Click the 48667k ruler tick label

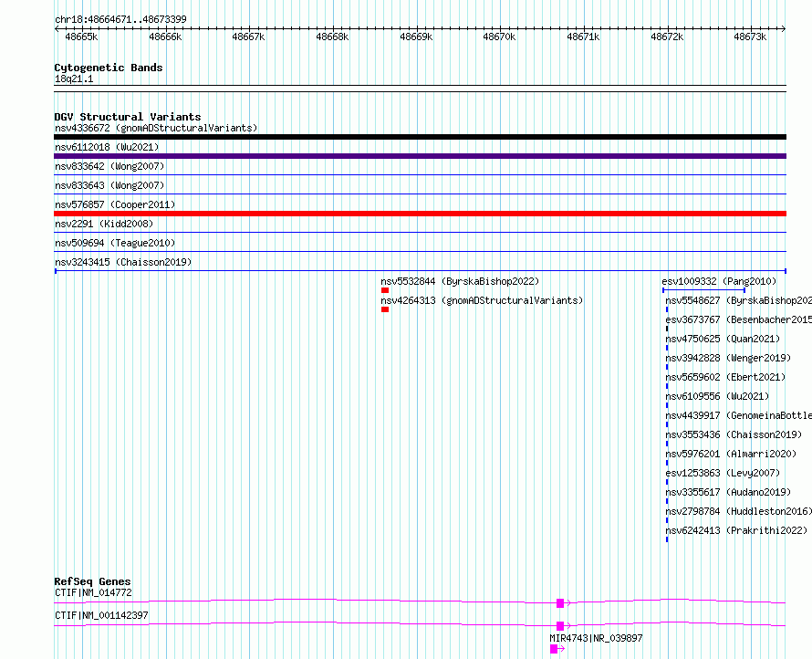point(248,37)
